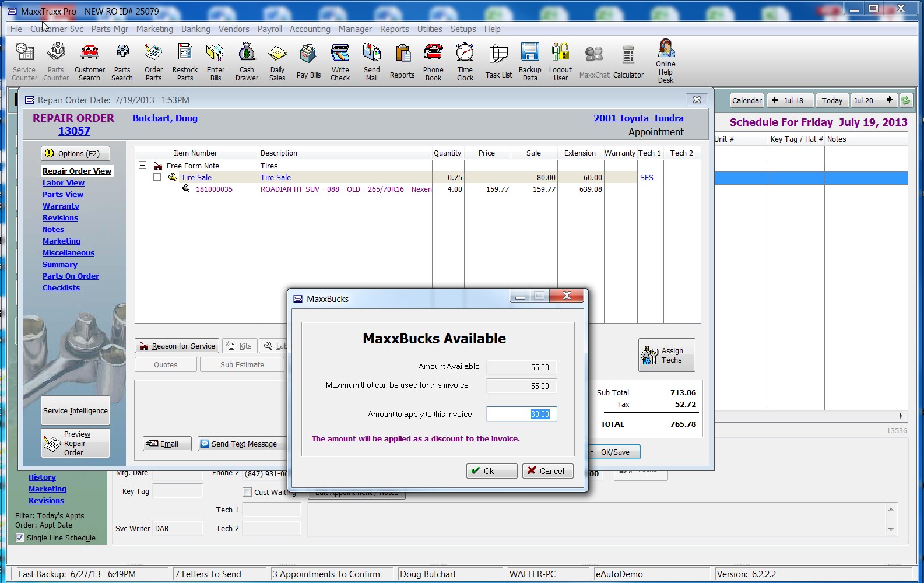Toggle Single Line Schedule checkbox

pos(20,538)
